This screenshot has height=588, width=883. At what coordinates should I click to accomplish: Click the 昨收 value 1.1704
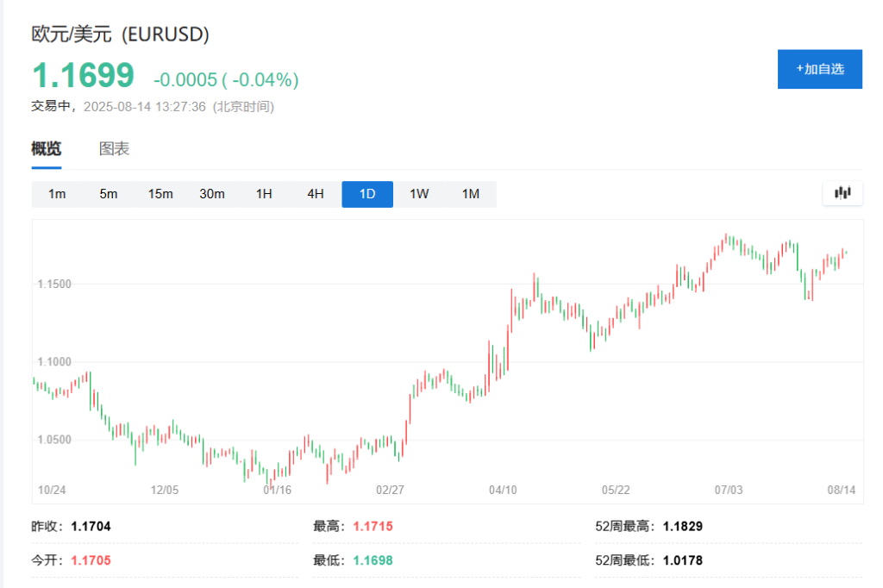91,526
